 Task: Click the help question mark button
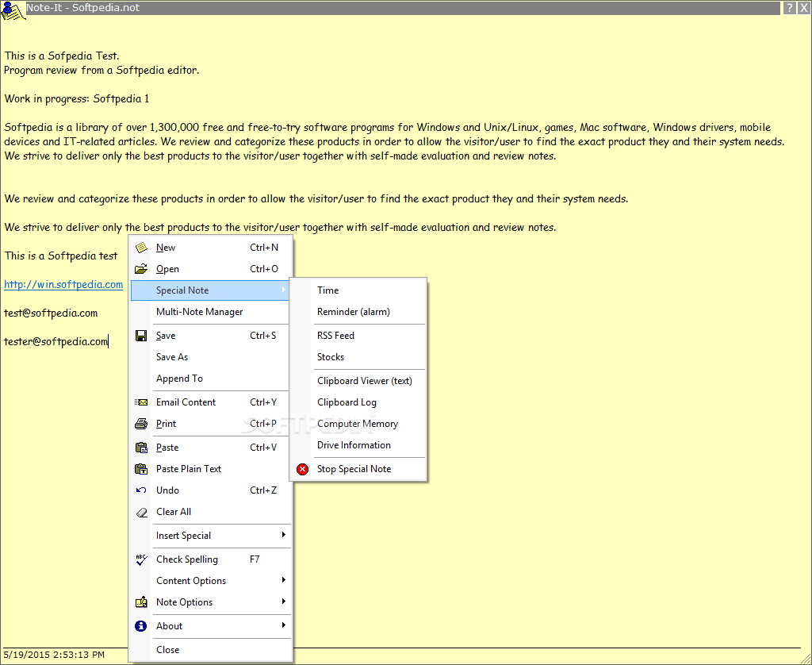click(x=789, y=8)
